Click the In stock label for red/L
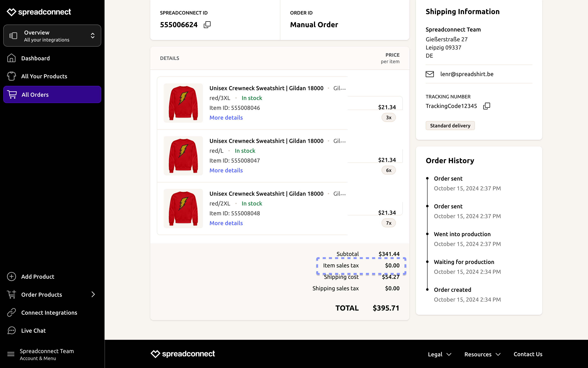This screenshot has height=368, width=588. pyautogui.click(x=245, y=151)
